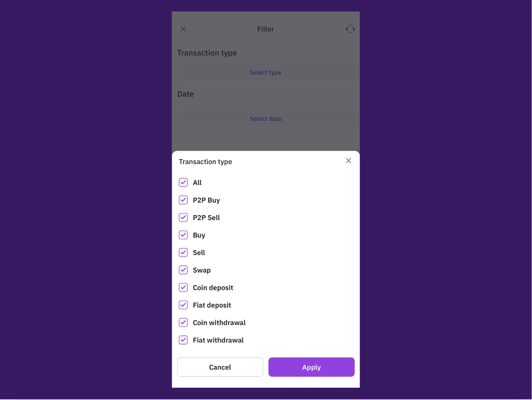Close the Filter screen with X icon
The width and height of the screenshot is (532, 400).
(183, 29)
